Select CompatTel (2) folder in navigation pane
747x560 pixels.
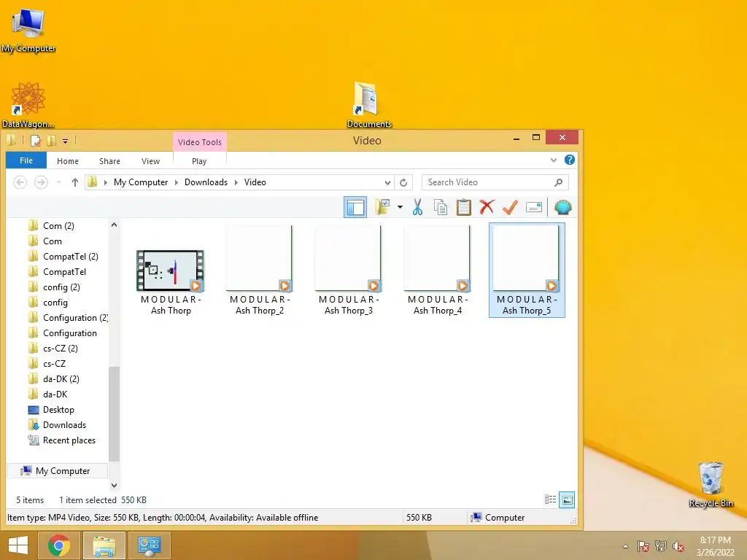pos(71,256)
